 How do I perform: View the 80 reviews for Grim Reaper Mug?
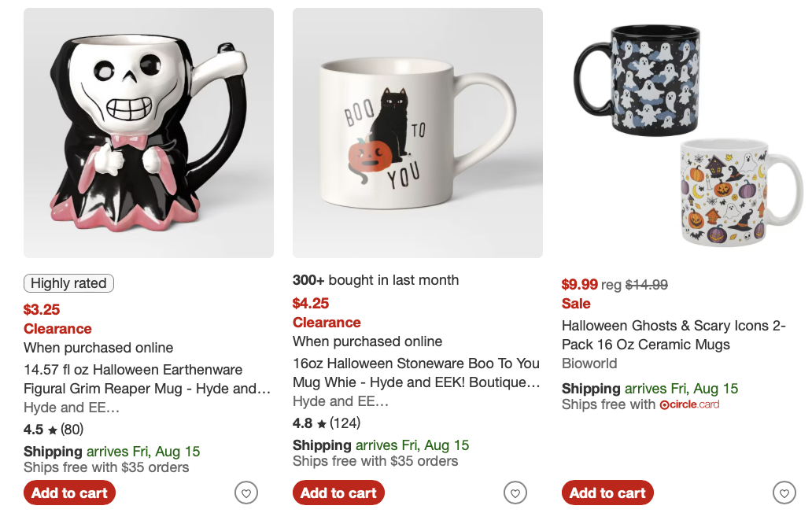point(72,430)
